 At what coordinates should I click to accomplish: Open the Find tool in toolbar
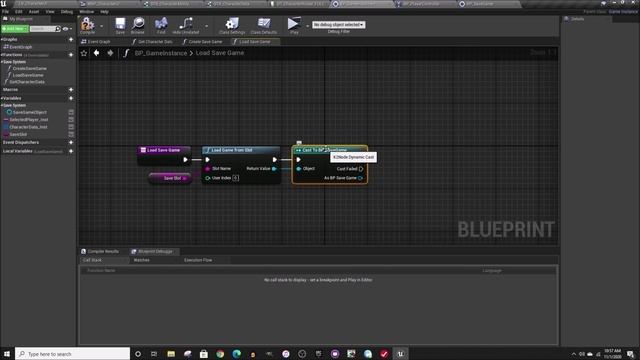coord(161,25)
